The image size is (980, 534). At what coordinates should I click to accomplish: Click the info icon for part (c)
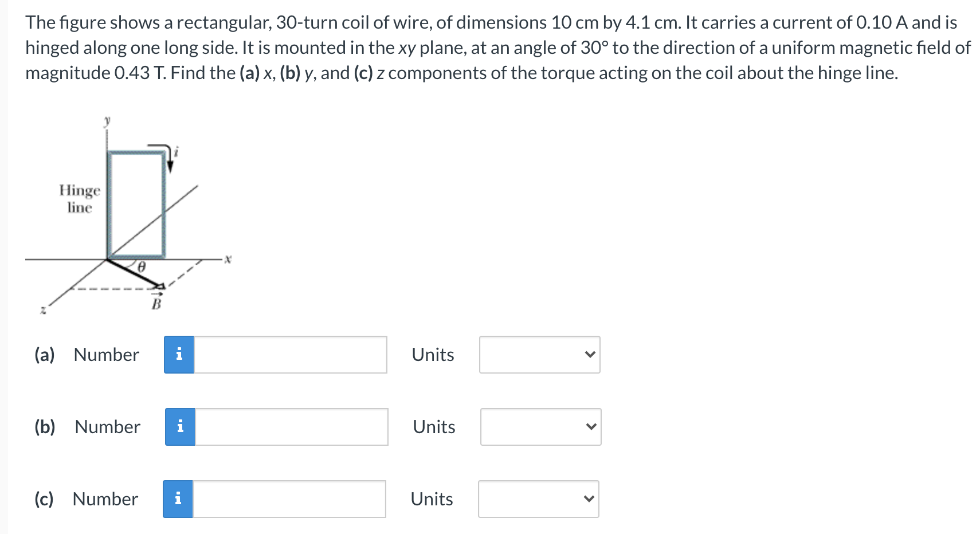(178, 499)
